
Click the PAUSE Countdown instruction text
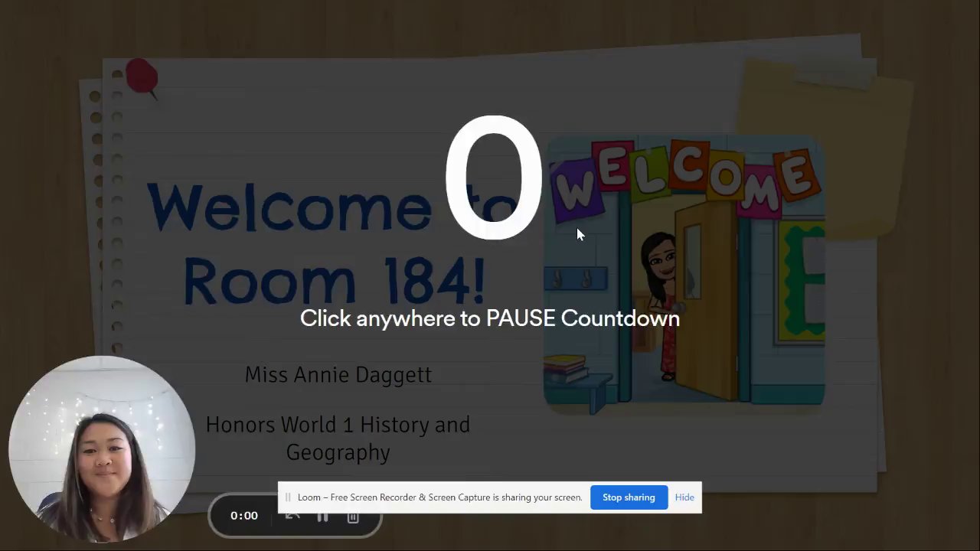[x=490, y=318]
